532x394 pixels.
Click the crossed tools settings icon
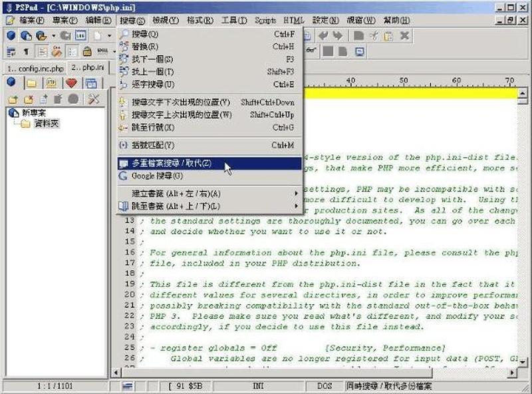[93, 99]
